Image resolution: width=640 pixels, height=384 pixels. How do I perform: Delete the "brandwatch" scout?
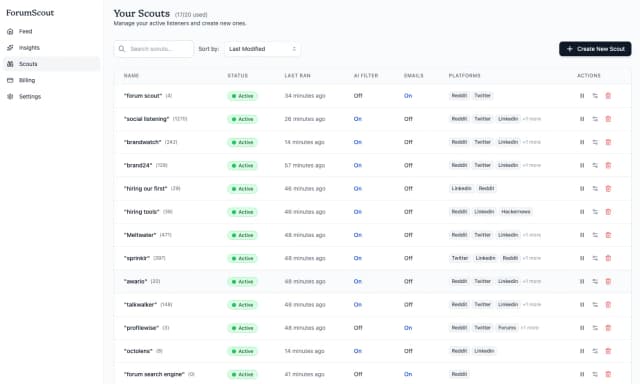click(608, 142)
